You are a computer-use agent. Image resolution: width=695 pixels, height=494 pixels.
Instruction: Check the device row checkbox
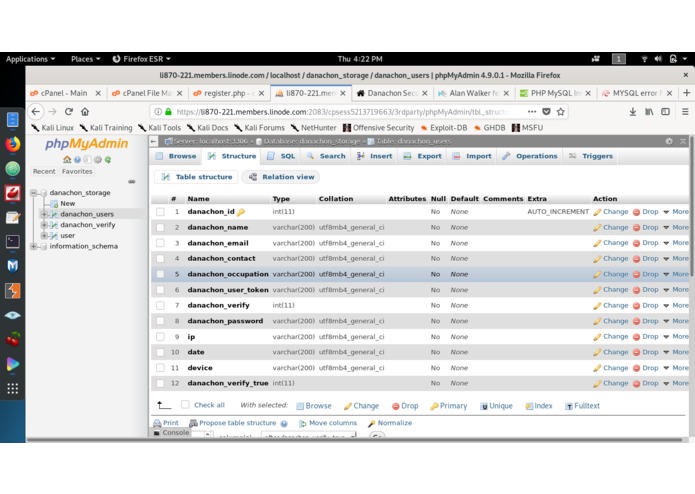160,368
